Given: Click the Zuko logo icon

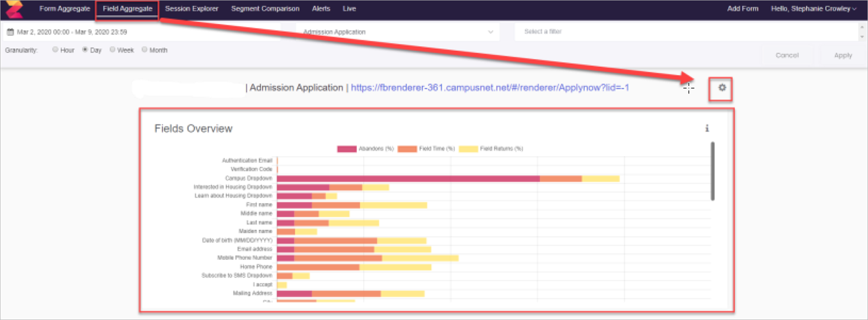Looking at the screenshot, I should 14,9.
